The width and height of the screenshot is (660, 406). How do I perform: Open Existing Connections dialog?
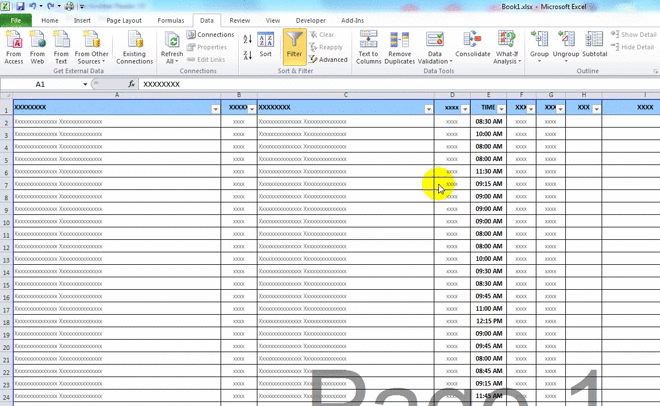(x=135, y=47)
